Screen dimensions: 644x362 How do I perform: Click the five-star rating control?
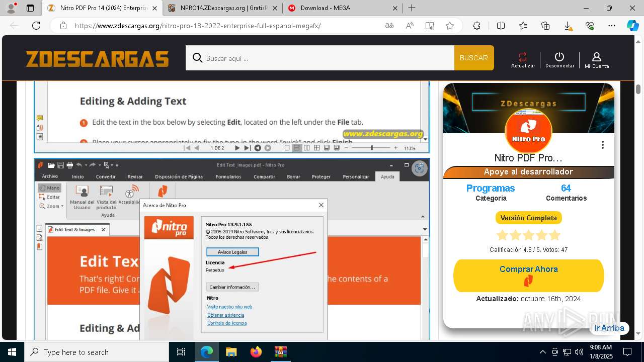528,235
